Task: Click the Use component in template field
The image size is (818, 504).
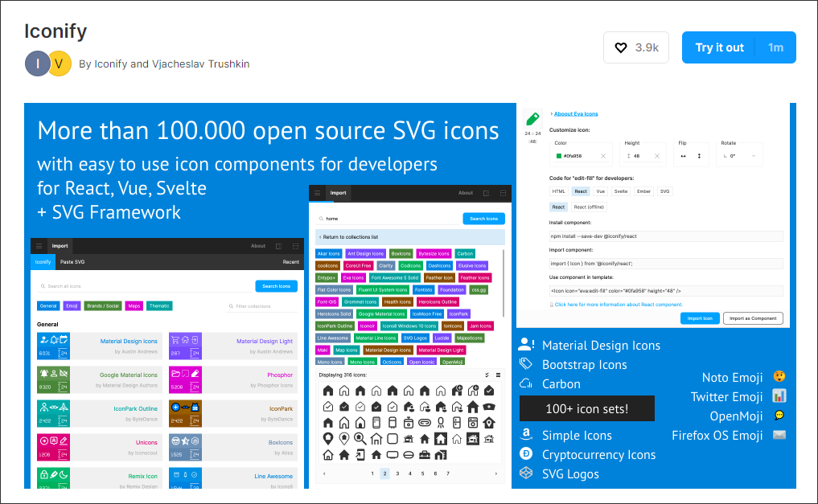Action: (666, 291)
